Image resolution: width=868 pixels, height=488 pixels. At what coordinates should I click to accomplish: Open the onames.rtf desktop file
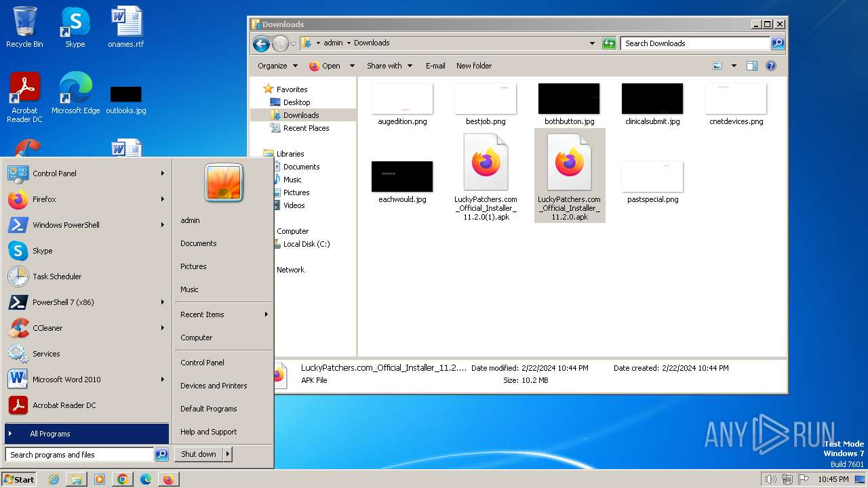pos(126,27)
